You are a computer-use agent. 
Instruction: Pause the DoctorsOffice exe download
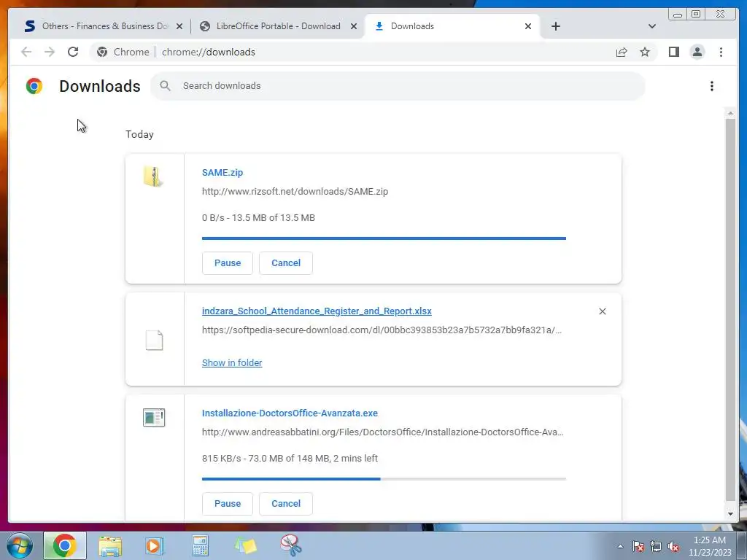point(228,503)
